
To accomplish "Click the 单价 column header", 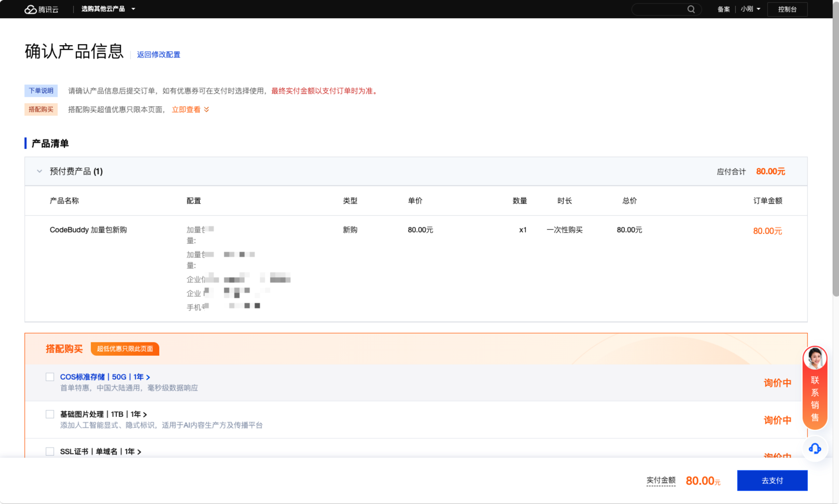I will 415,201.
